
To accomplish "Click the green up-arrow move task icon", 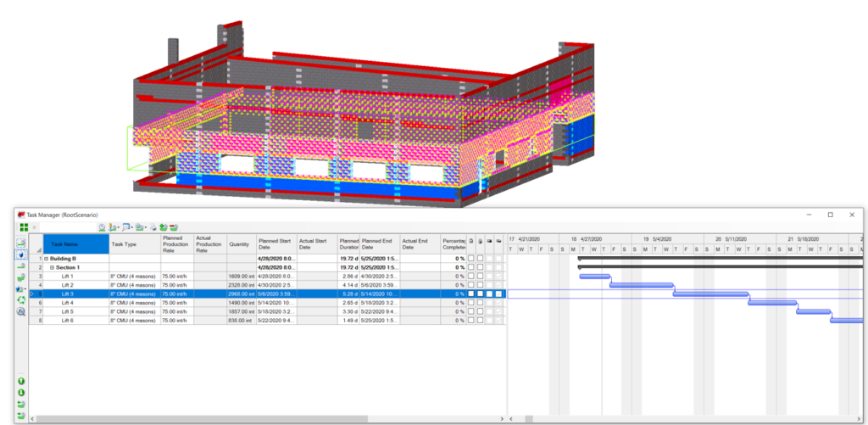I will click(21, 381).
